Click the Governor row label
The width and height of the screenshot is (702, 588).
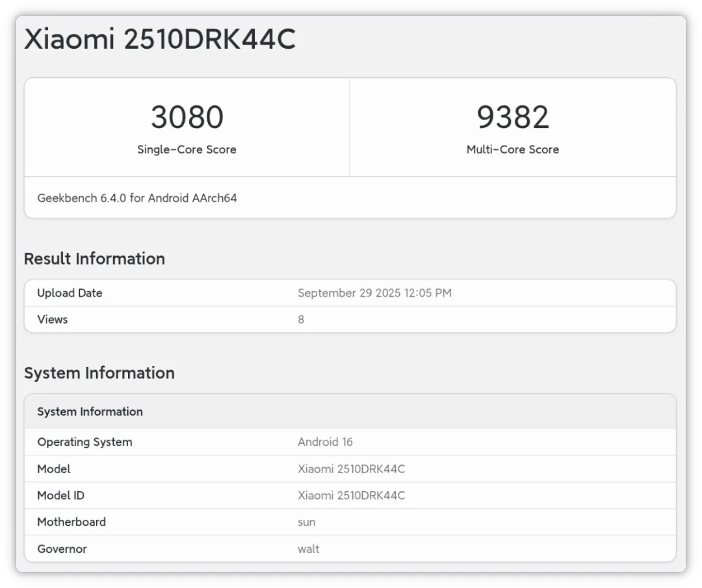[62, 549]
